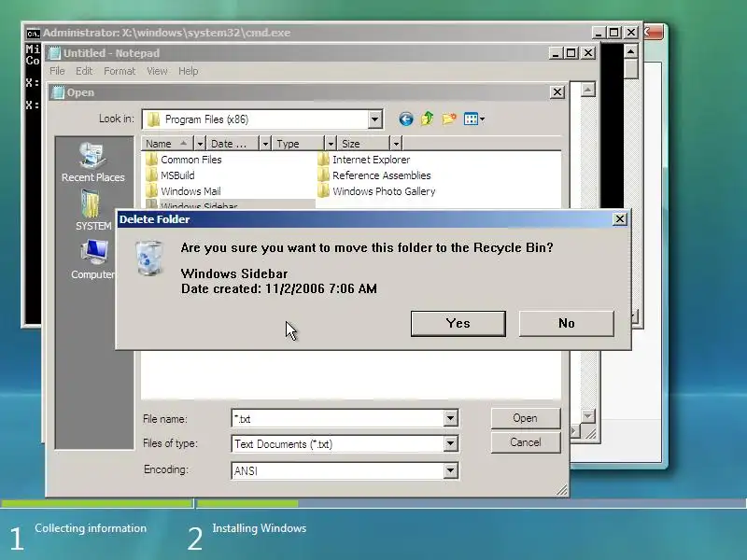Image resolution: width=747 pixels, height=560 pixels.
Task: Select the MSBuild folder
Action: coord(170,175)
